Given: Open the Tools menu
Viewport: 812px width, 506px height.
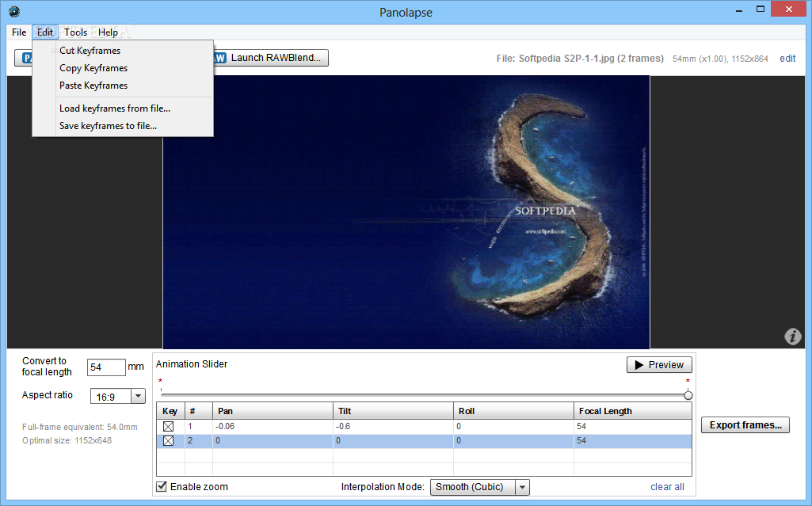Looking at the screenshot, I should pyautogui.click(x=75, y=32).
